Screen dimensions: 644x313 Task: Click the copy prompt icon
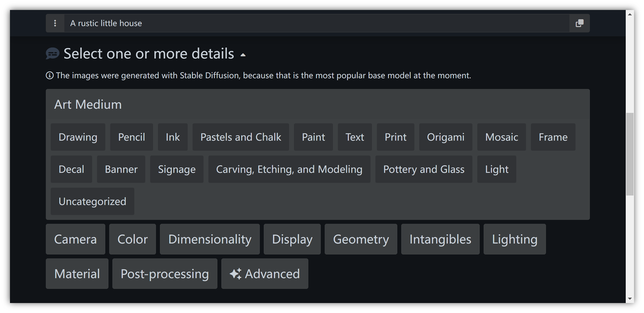click(x=579, y=23)
